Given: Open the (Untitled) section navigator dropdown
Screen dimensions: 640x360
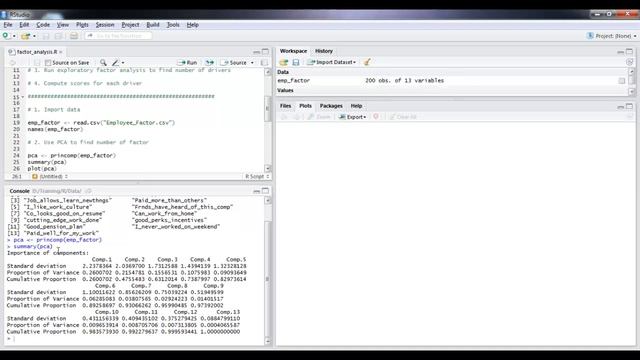Looking at the screenshot, I should [50, 176].
